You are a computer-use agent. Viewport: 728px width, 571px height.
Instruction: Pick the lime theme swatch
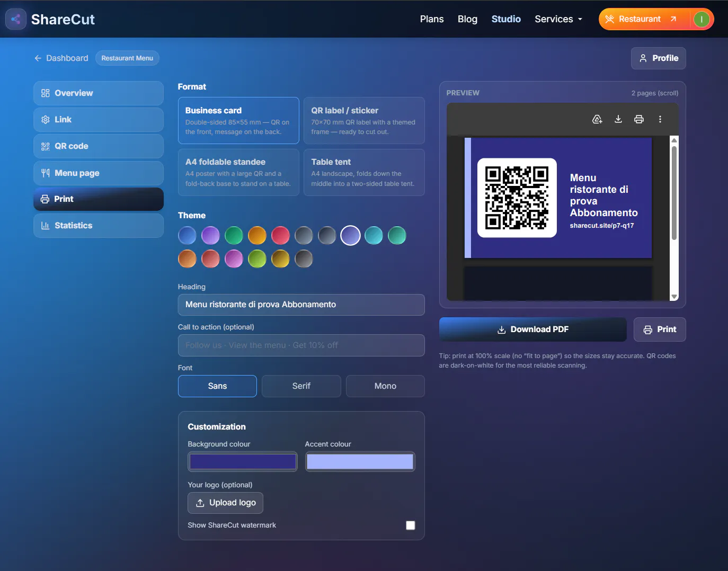pos(257,258)
